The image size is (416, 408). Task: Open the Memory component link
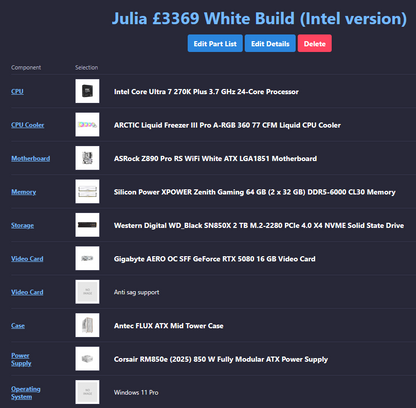pos(24,192)
